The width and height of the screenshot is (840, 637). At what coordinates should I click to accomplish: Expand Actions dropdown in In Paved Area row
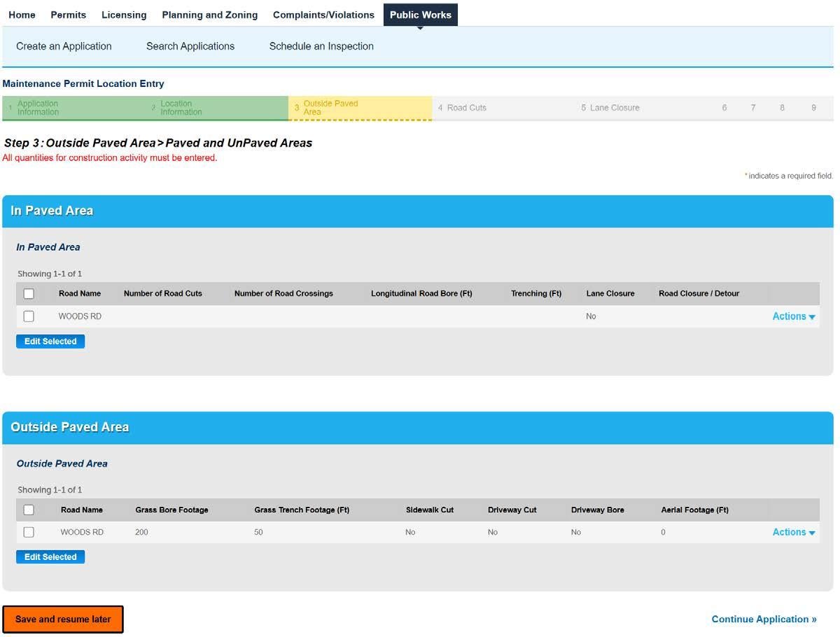tap(793, 316)
